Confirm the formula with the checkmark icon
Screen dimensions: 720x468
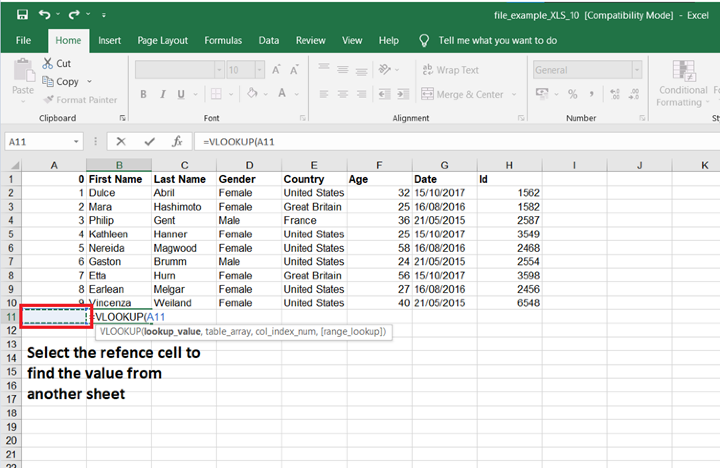pyautogui.click(x=149, y=142)
